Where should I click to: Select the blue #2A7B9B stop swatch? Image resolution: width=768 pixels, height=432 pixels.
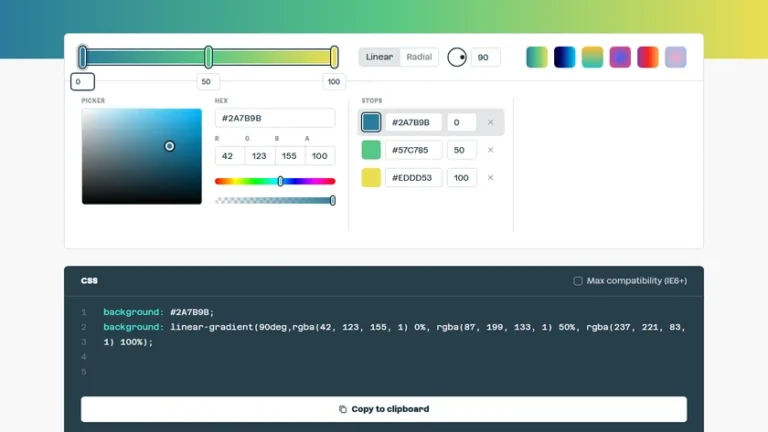point(371,122)
